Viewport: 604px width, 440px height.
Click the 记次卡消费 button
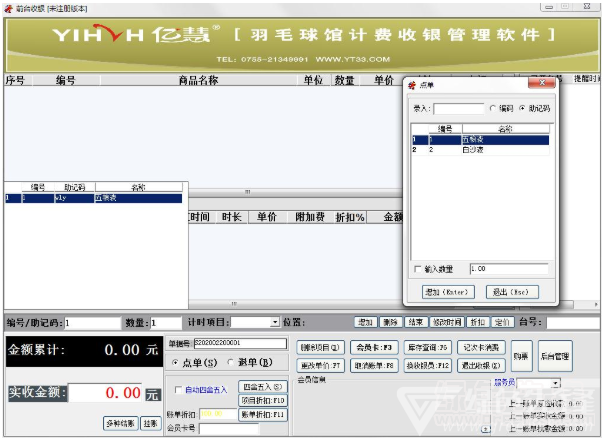[x=481, y=348]
